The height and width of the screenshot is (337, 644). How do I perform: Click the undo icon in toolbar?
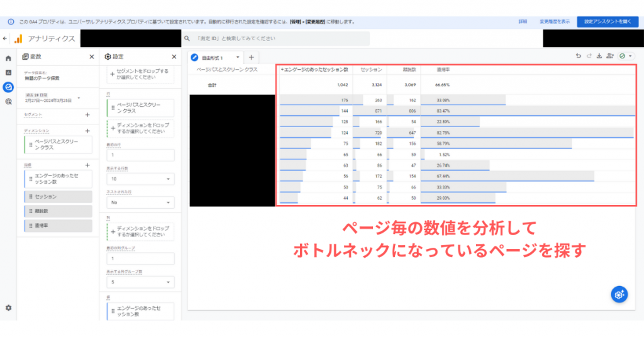click(x=579, y=56)
